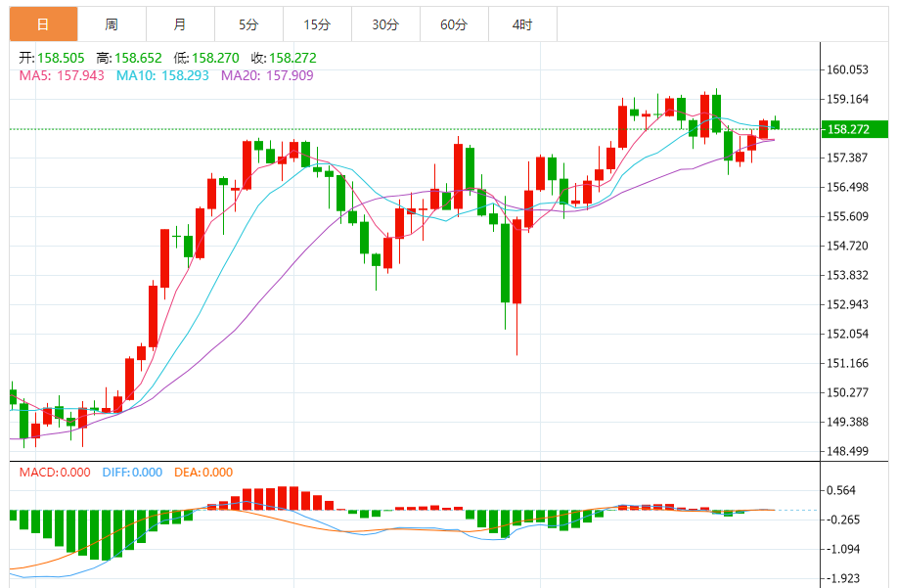
Task: Open the 30分 timeframe tab
Action: 385,24
